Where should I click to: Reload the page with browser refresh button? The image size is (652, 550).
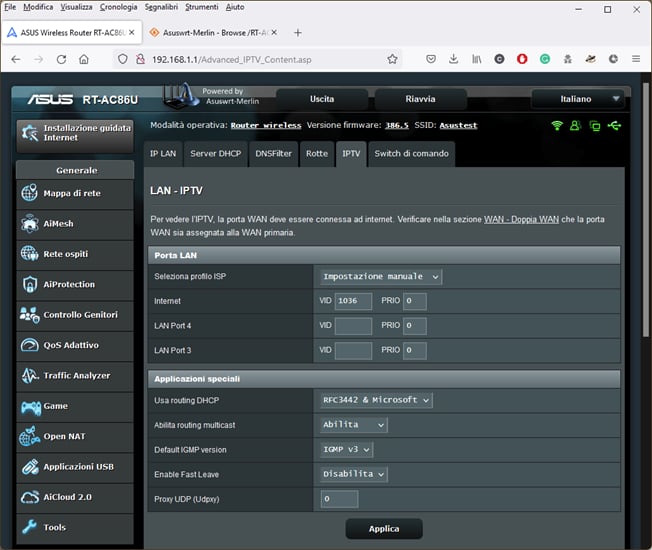pos(63,59)
